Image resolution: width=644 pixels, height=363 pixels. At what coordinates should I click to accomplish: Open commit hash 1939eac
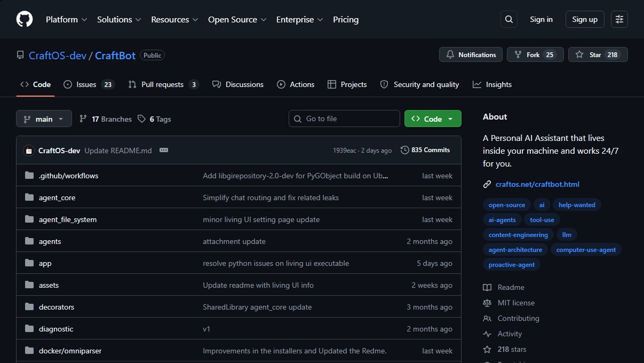pos(345,151)
